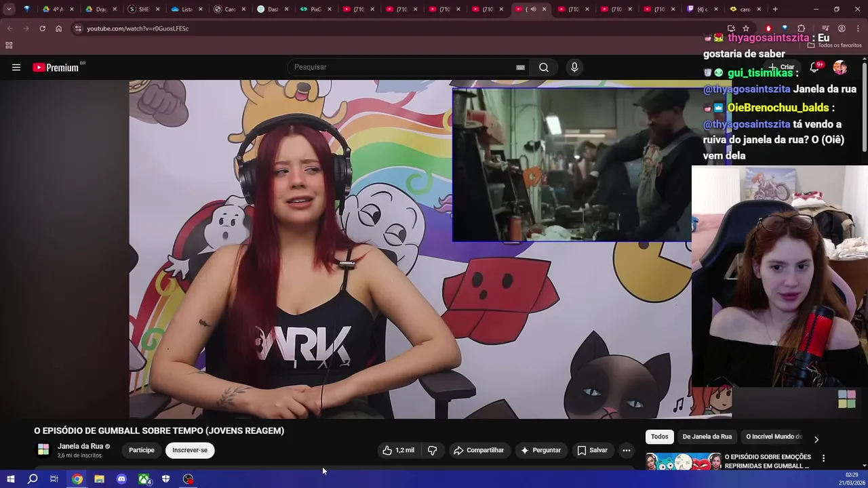The width and height of the screenshot is (868, 488).
Task: Open Windows Start menu
Action: click(x=10, y=479)
